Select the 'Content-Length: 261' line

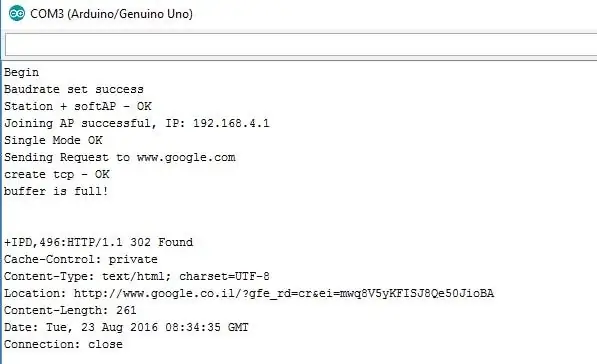pyautogui.click(x=70, y=310)
